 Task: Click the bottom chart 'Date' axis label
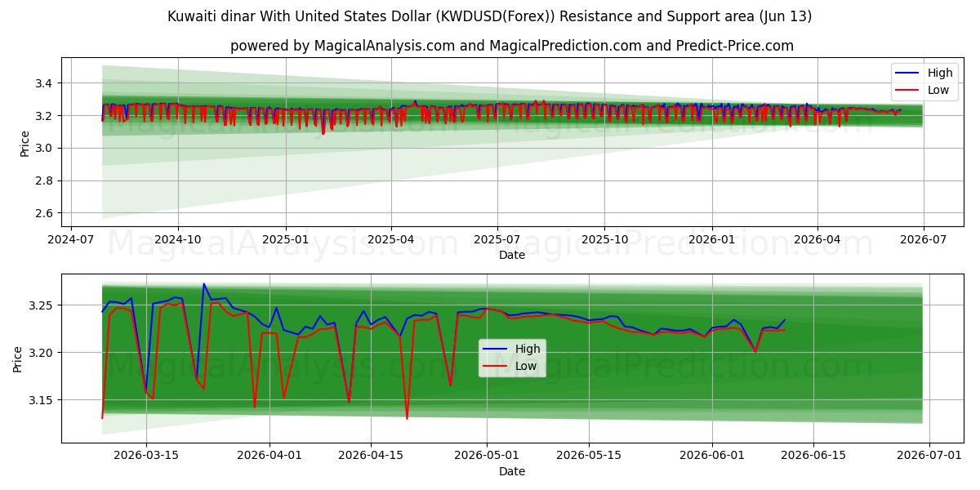512,471
